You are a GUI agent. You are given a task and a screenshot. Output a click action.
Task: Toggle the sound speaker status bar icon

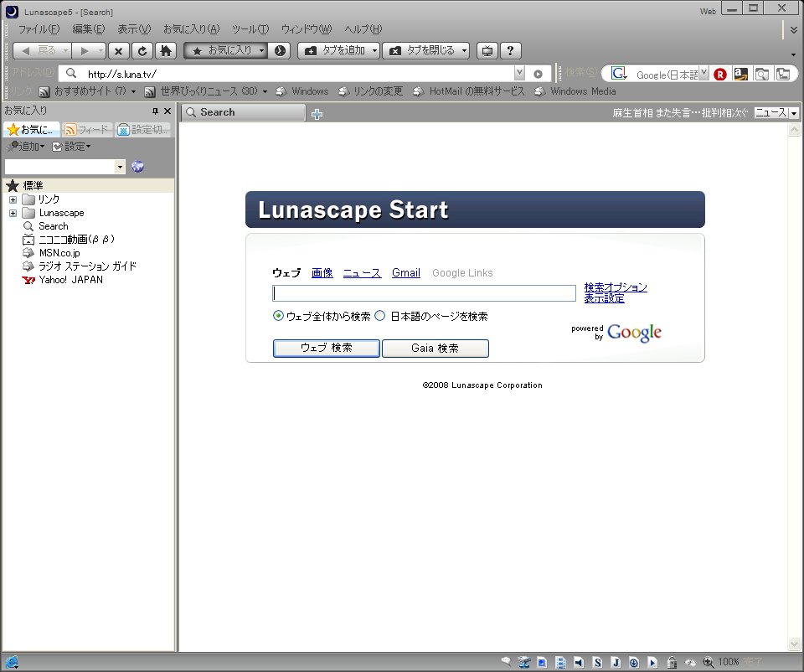(579, 662)
